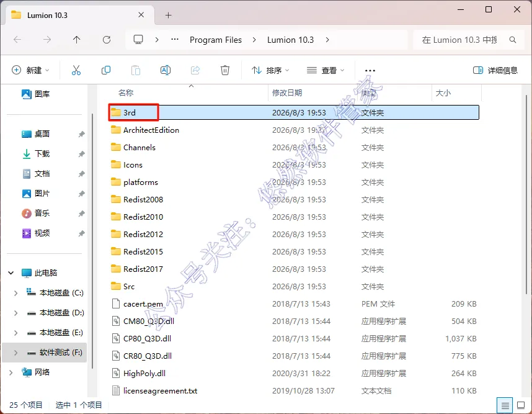Click the search Lumion 10.3 field
532x414 pixels.
click(469, 40)
